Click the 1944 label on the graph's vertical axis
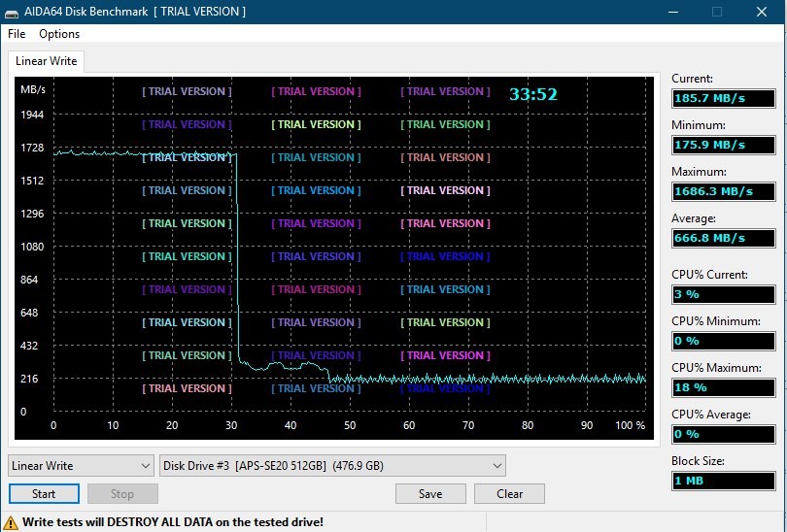 [x=32, y=115]
